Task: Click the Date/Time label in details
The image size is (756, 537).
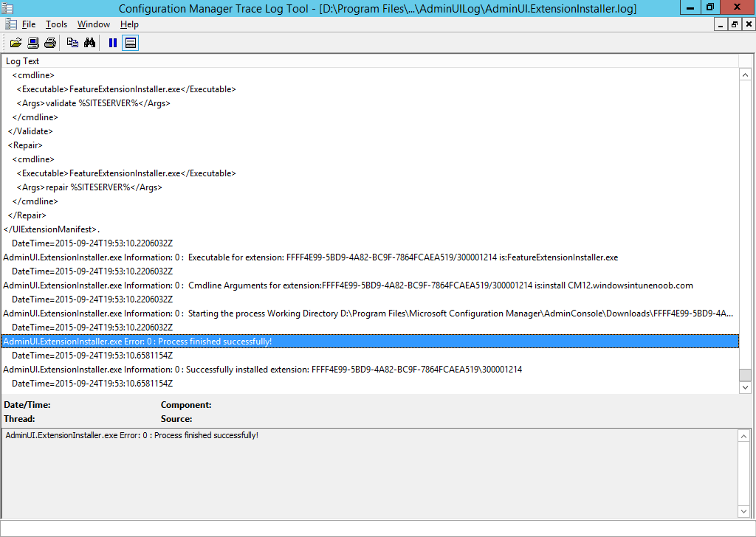Action: (27, 405)
